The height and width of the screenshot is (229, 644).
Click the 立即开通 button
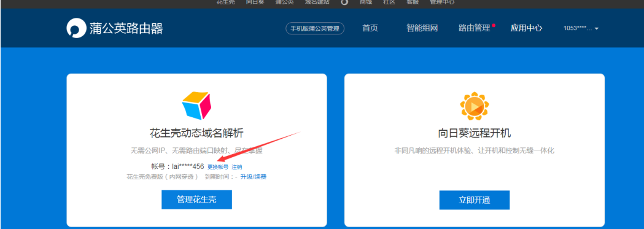[x=475, y=200]
